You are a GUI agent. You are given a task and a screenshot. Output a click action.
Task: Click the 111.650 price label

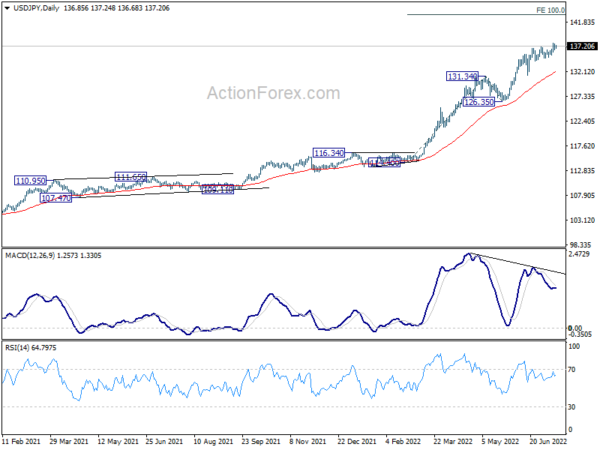point(131,177)
